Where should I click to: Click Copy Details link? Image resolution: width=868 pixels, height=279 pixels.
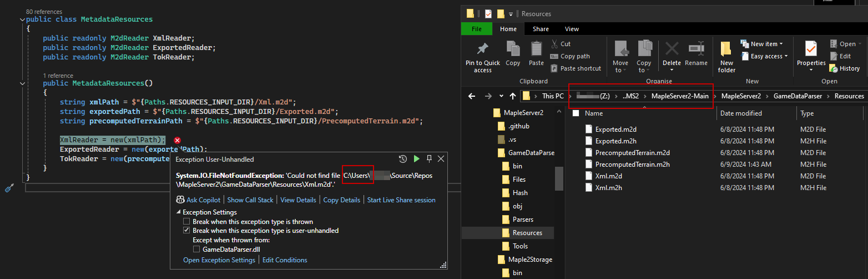tap(341, 200)
